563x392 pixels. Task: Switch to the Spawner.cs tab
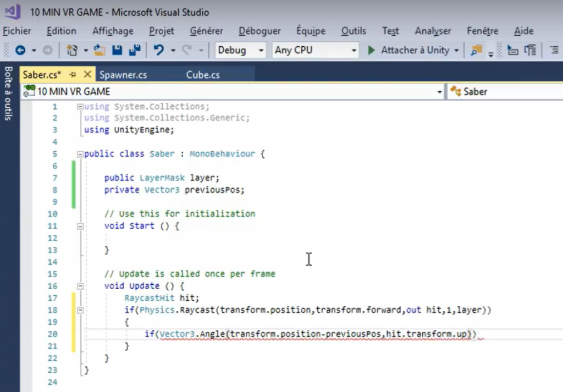[x=123, y=75]
